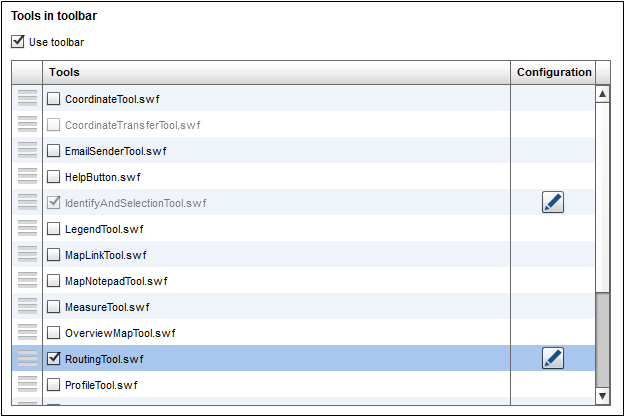The image size is (625, 417).
Task: Click drag handle icon beside MeasureTool.swf
Action: tap(28, 306)
